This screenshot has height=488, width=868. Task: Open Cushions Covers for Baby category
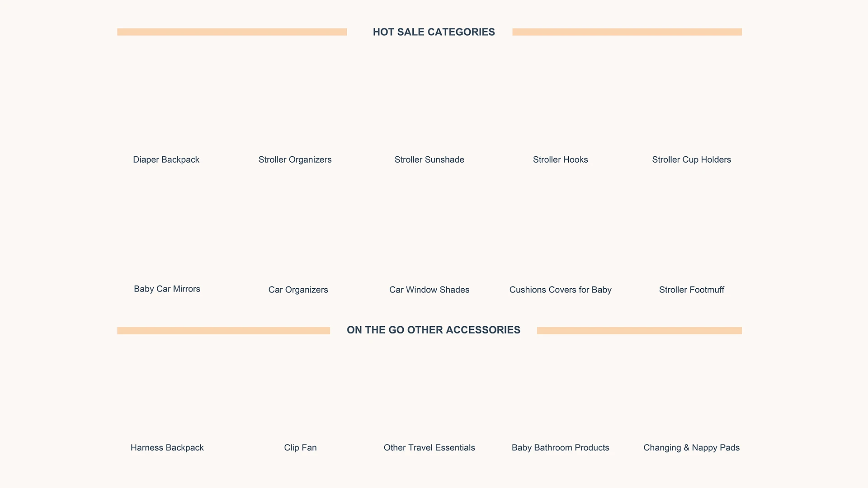click(560, 290)
